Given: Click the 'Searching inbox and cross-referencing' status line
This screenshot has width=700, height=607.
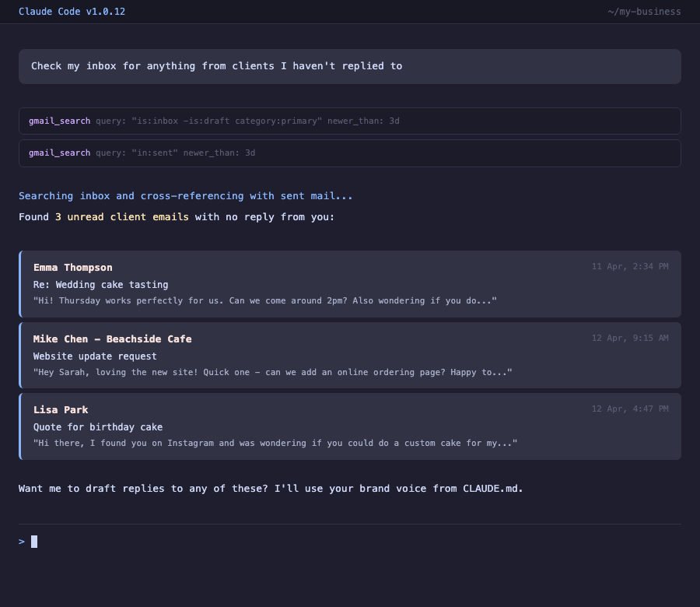Looking at the screenshot, I should pyautogui.click(x=186, y=196).
